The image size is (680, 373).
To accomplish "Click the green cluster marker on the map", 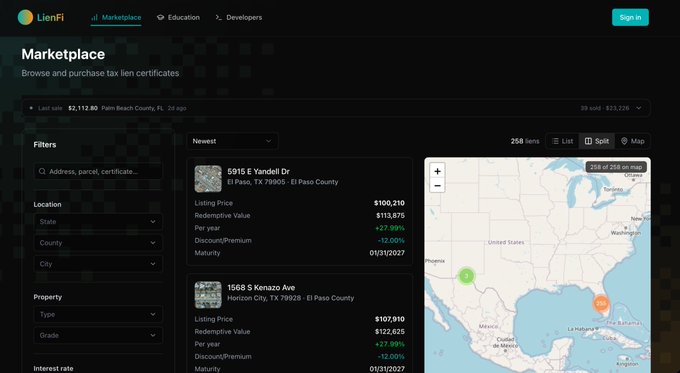I will (466, 276).
